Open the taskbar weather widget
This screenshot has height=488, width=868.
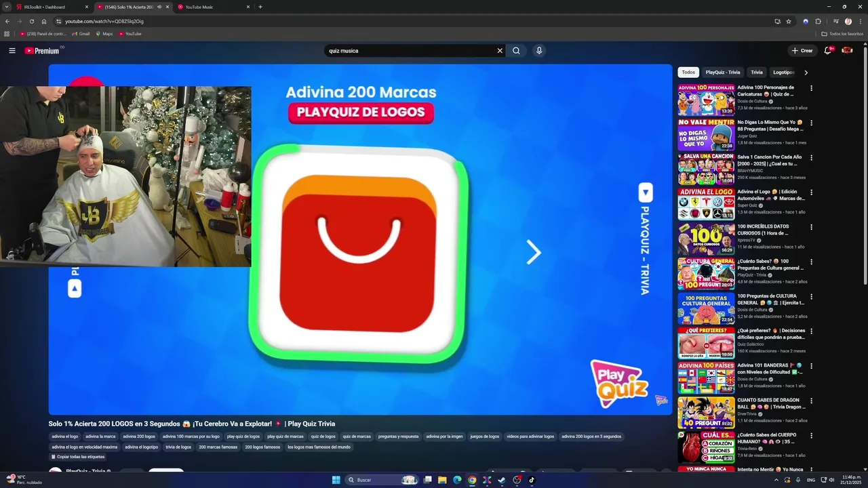click(x=24, y=479)
